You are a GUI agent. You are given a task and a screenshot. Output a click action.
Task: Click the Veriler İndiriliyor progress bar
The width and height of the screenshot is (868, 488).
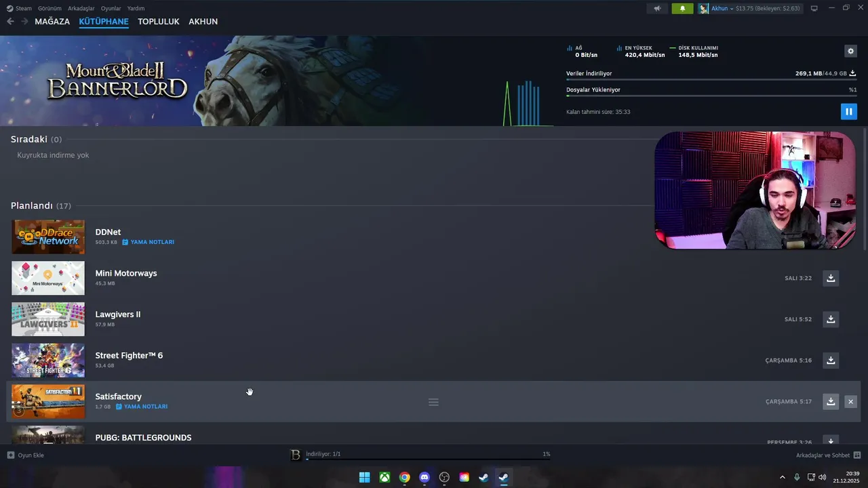pyautogui.click(x=711, y=80)
